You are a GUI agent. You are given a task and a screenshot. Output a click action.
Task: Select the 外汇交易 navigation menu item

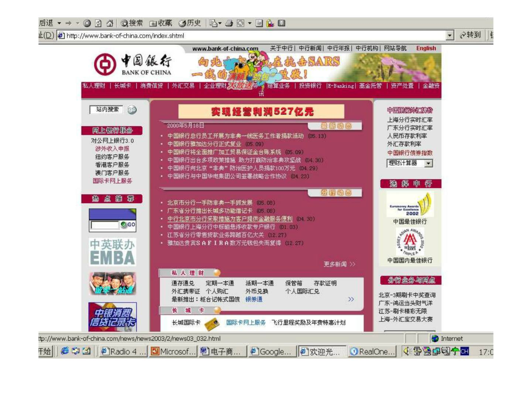click(x=183, y=86)
